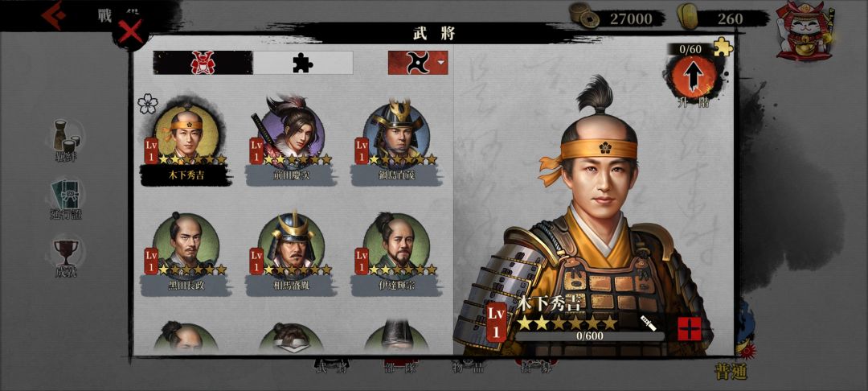Tap the lucky cat samurai mascot icon
The width and height of the screenshot is (868, 391).
(x=801, y=31)
